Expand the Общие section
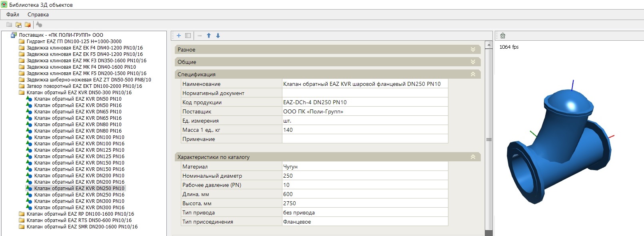Viewport: 644px width, 236px height. click(473, 62)
